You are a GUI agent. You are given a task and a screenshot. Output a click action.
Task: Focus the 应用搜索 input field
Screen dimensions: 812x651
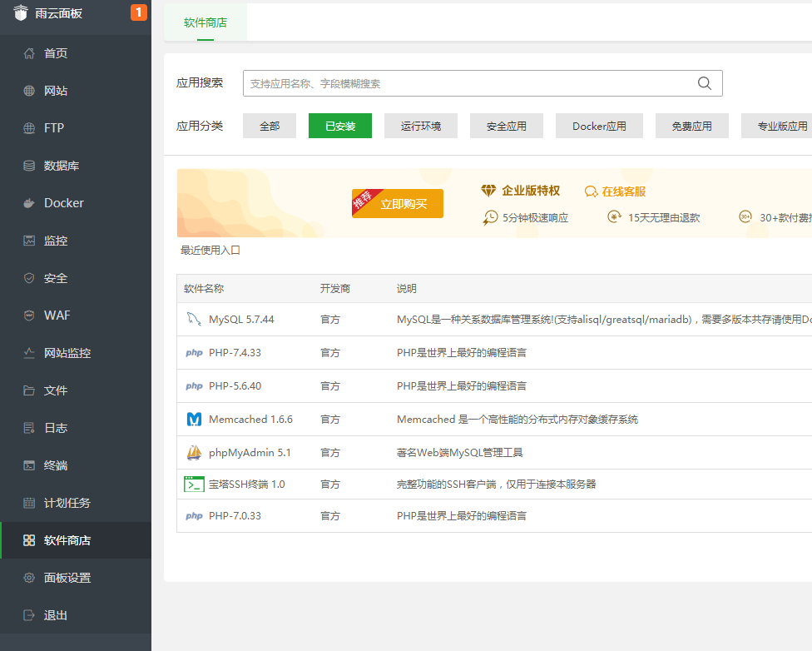[470, 83]
